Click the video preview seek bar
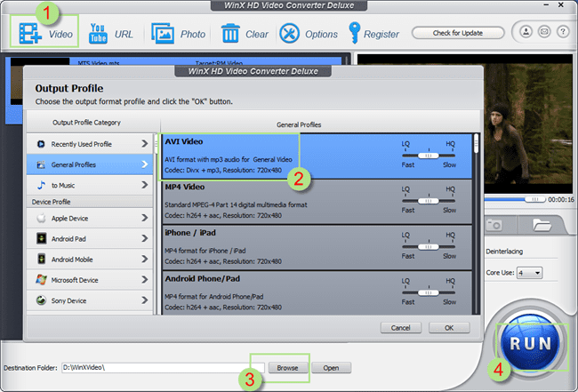The height and width of the screenshot is (392, 578). click(515, 199)
